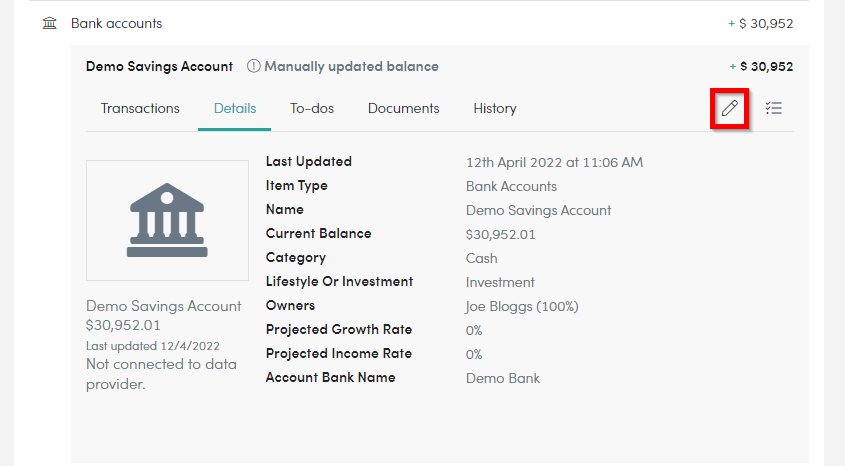The image size is (845, 466).
Task: Click the Projected Income Rate value 0%
Action: tap(474, 354)
